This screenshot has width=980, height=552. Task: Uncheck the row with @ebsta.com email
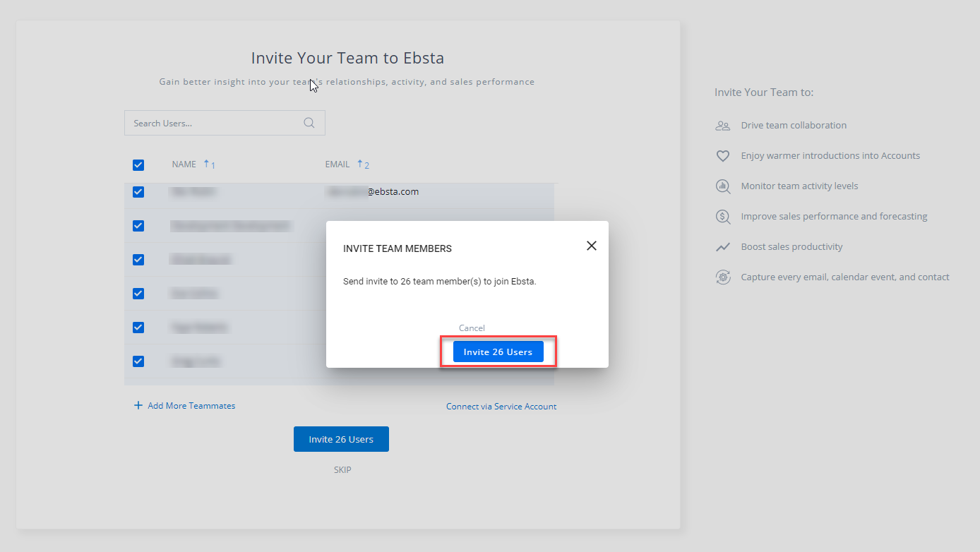point(138,192)
